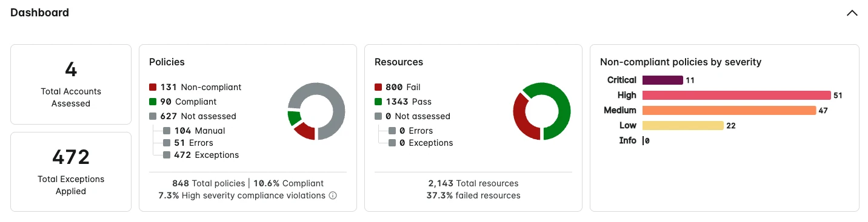Click the 472 Exceptions tree item
Viewport: 868px width, 222px height.
tap(206, 155)
